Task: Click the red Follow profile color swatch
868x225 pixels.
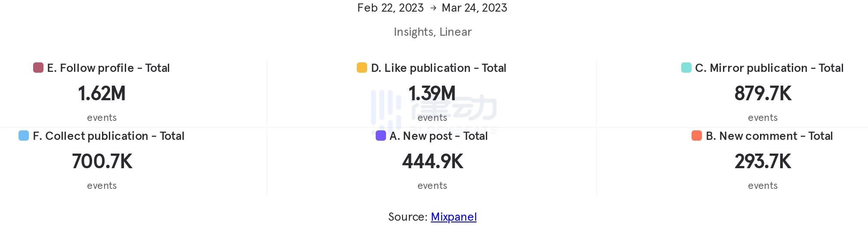Action: pyautogui.click(x=38, y=68)
